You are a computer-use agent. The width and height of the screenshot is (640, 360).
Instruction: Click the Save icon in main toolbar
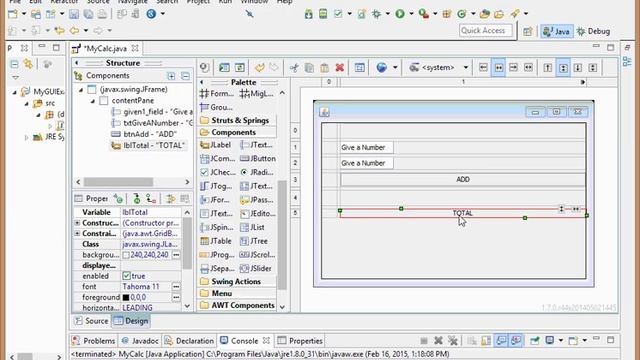pyautogui.click(x=74, y=14)
